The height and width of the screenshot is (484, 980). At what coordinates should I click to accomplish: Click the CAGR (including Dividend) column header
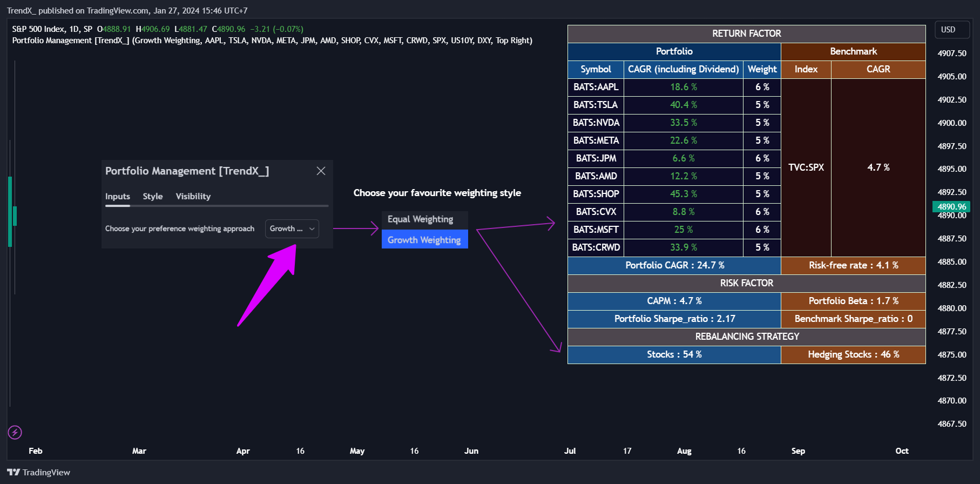(x=684, y=69)
